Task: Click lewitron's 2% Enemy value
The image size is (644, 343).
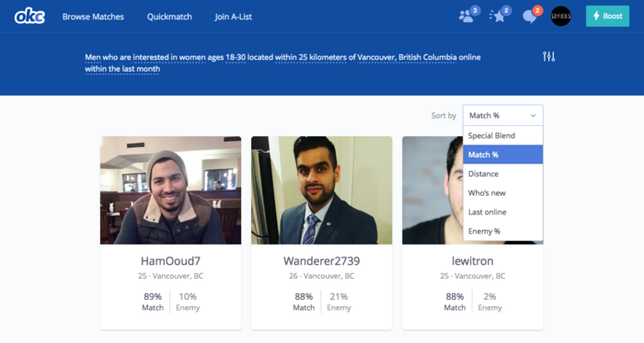Action: pos(489,297)
